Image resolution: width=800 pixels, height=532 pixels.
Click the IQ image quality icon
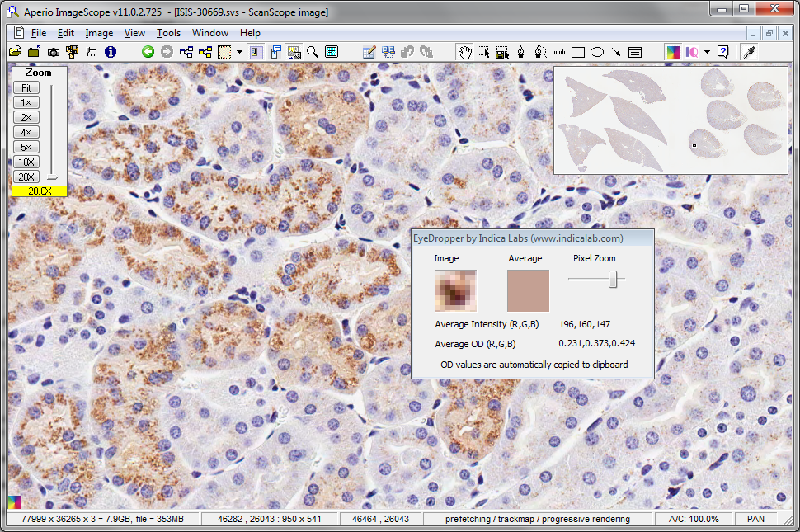(692, 52)
